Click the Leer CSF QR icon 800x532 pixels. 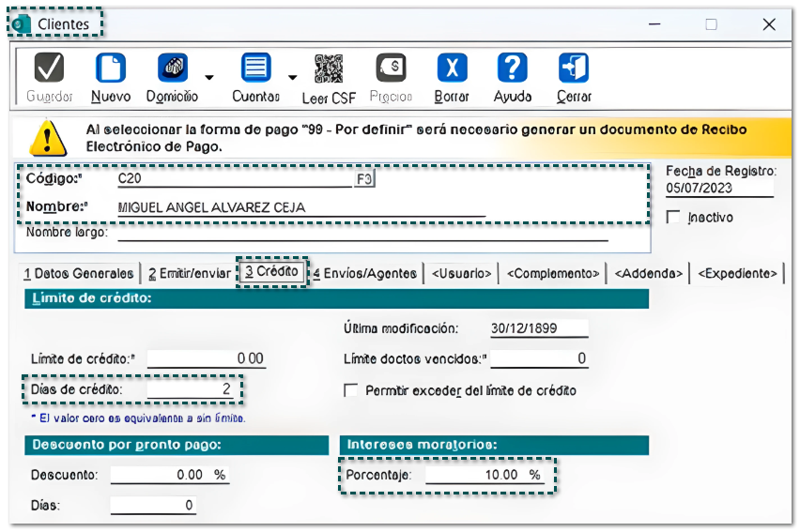click(329, 68)
